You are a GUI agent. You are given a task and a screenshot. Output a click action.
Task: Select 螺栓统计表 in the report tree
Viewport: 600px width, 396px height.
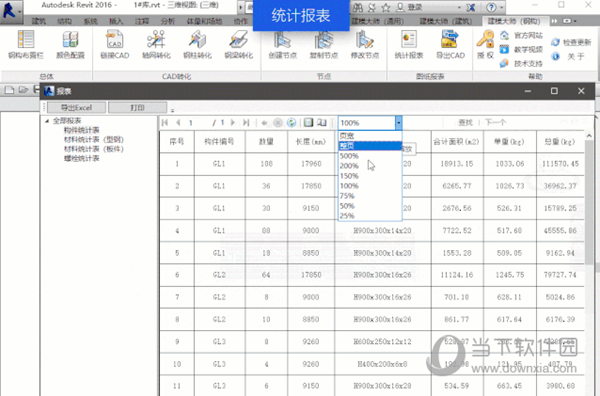(82, 158)
